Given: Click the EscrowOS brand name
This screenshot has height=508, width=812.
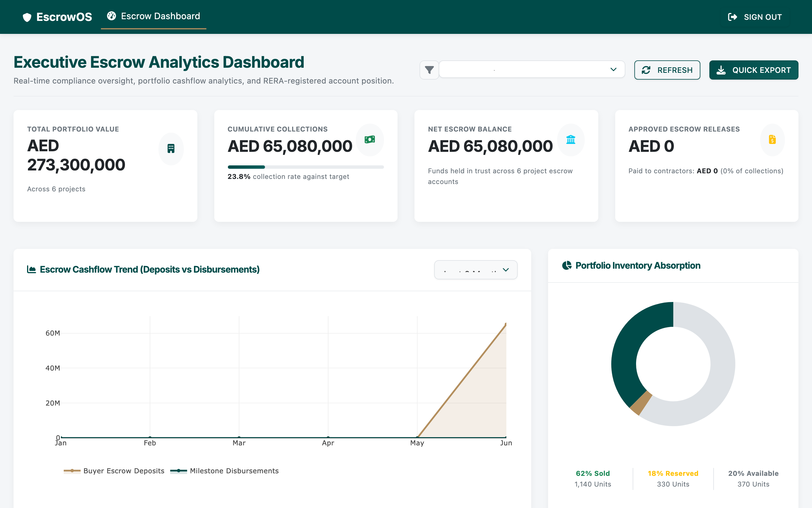Looking at the screenshot, I should 64,17.
